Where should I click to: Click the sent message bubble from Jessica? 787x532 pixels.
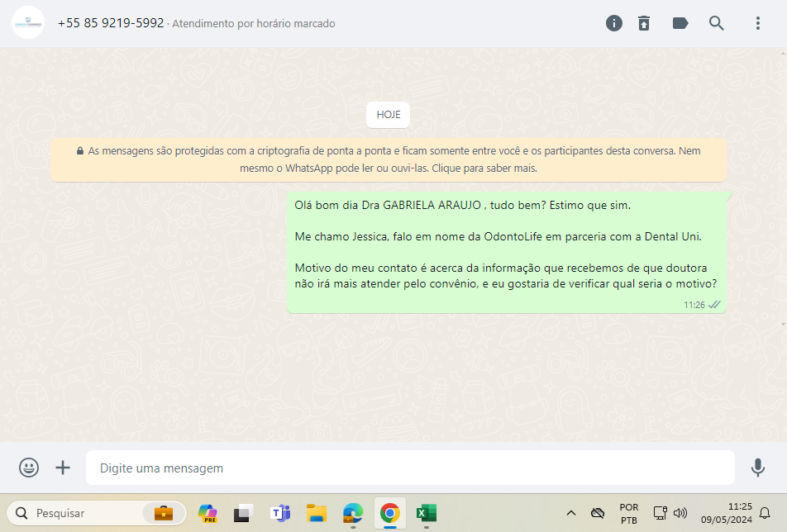(507, 253)
